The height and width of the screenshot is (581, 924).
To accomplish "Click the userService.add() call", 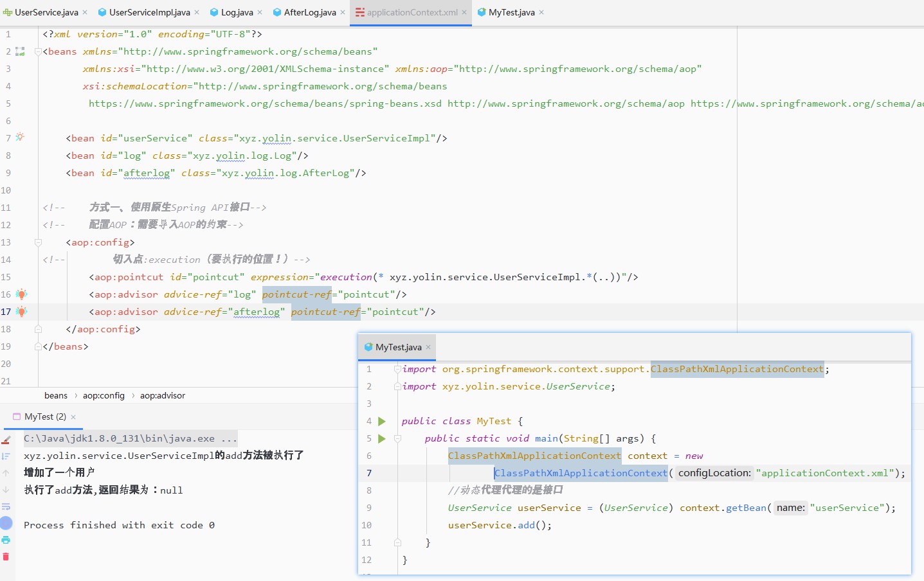I will click(x=500, y=525).
